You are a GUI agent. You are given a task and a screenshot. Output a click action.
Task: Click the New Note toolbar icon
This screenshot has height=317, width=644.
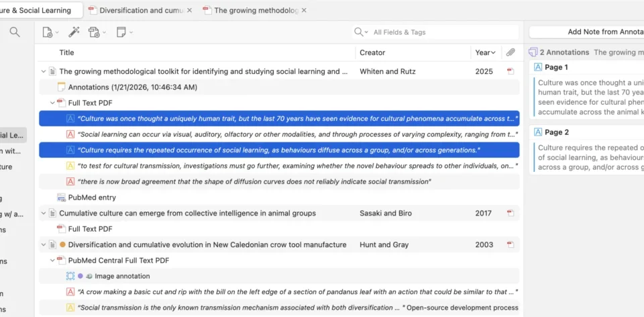point(121,32)
